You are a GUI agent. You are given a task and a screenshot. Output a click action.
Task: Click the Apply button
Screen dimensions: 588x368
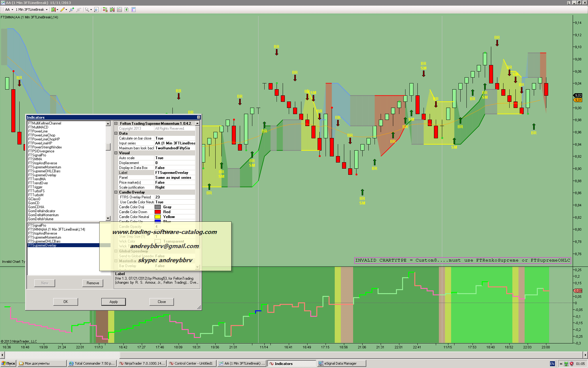tap(113, 302)
